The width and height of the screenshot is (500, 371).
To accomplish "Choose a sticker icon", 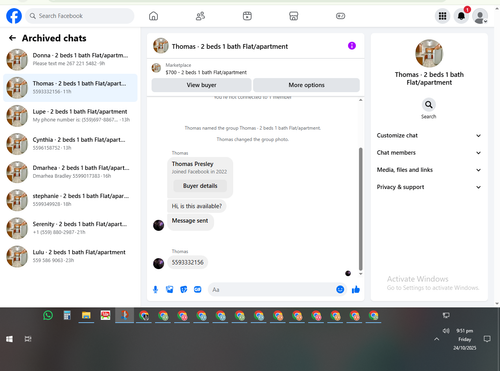I will tap(184, 289).
